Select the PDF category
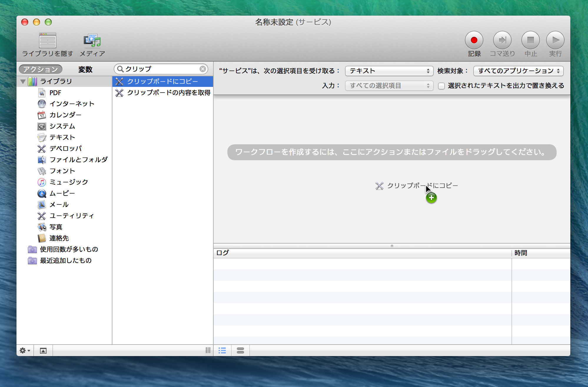Viewport: 588px width, 387px height. (x=64, y=93)
